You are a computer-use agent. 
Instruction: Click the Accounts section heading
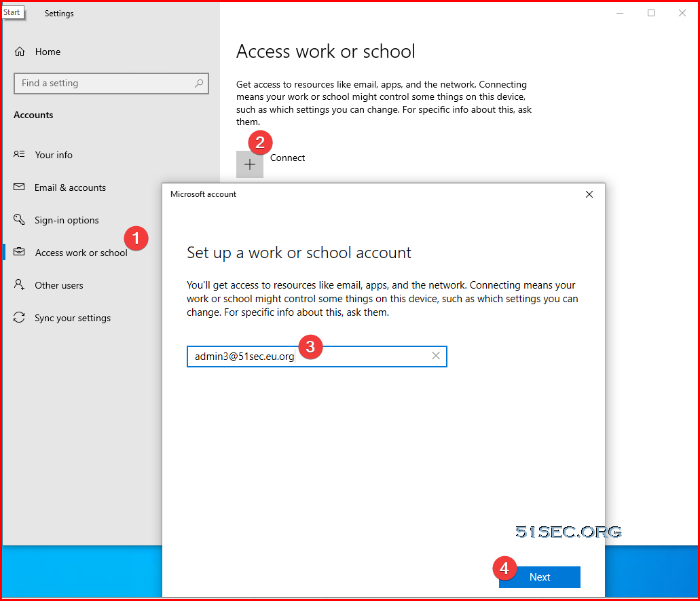[x=33, y=115]
